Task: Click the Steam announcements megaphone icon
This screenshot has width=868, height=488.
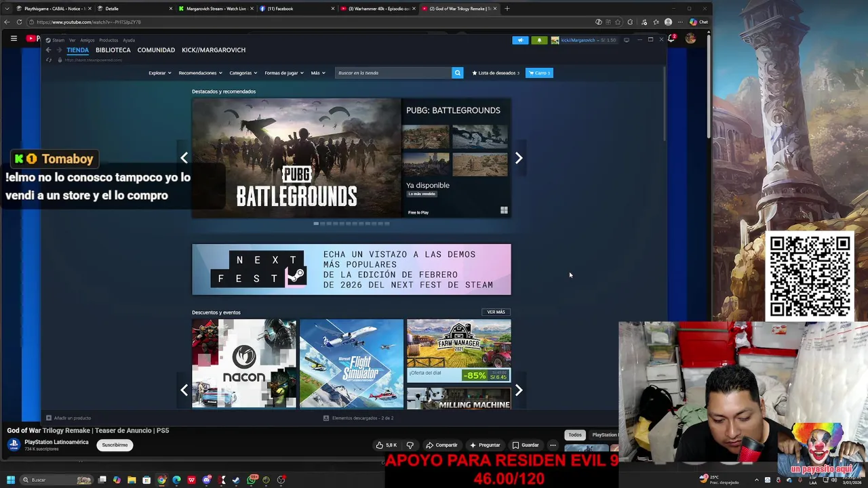Action: 520,40
